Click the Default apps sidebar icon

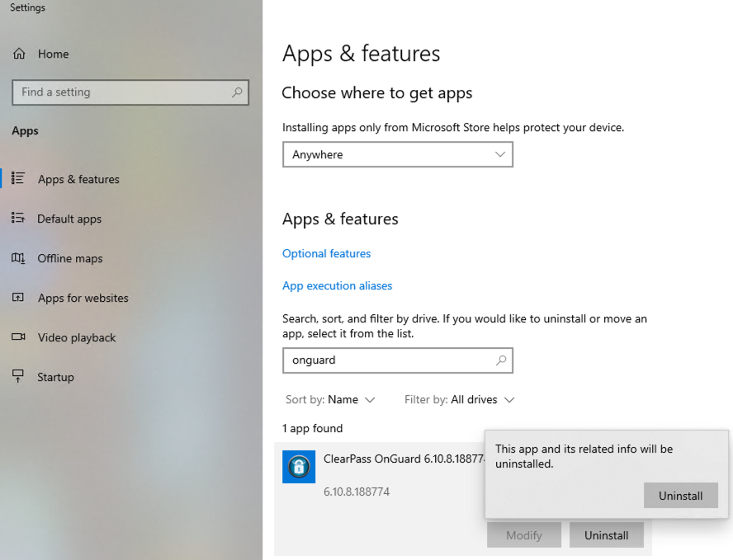[x=18, y=219]
